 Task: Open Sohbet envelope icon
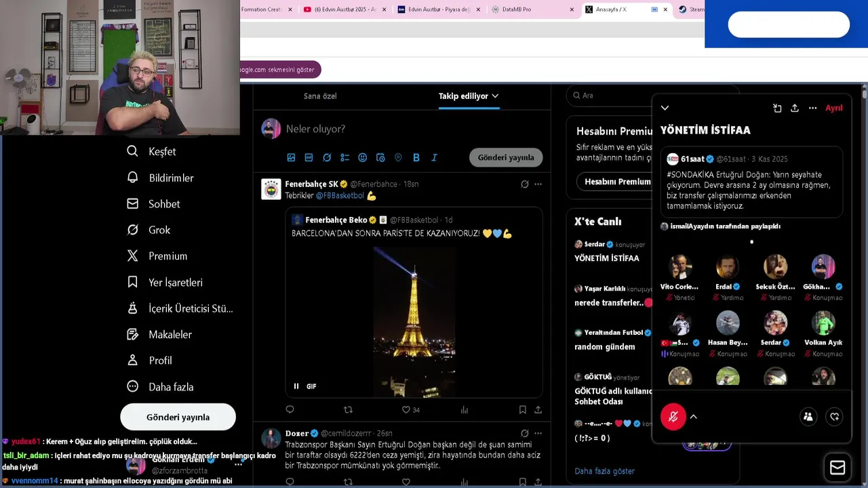[132, 203]
